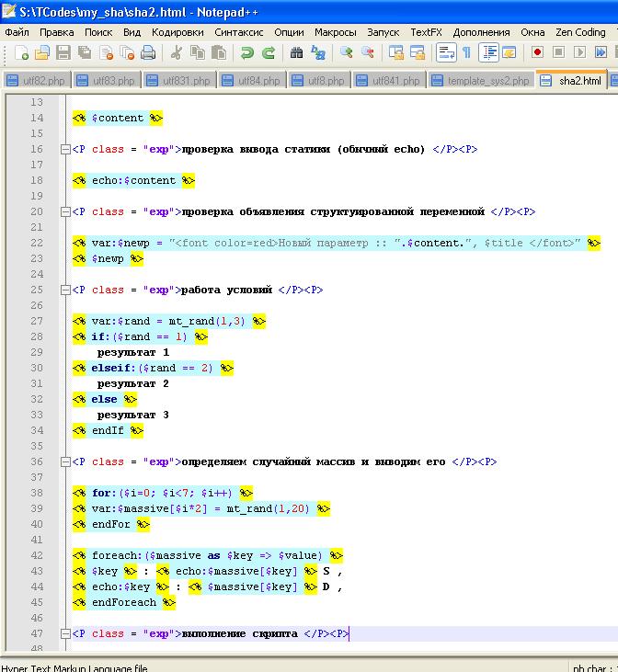Redo action green arrow icon
This screenshot has height=672, width=618.
click(x=269, y=52)
